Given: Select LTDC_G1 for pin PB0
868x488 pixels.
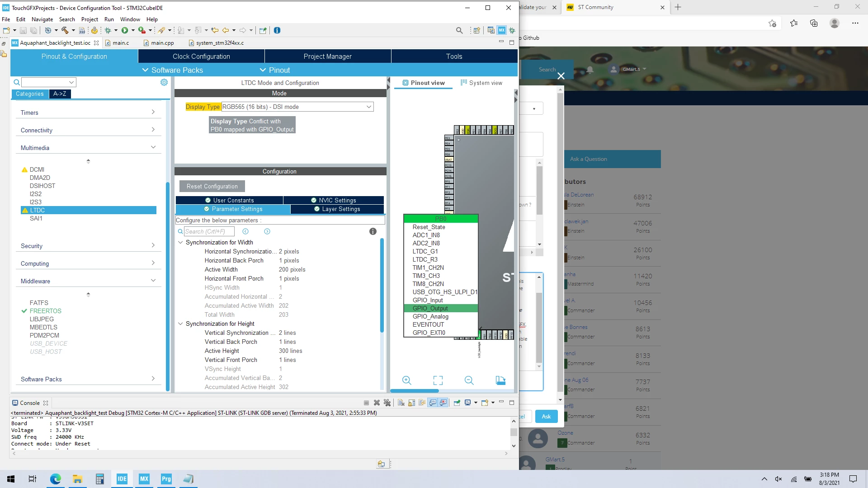Looking at the screenshot, I should click(425, 252).
